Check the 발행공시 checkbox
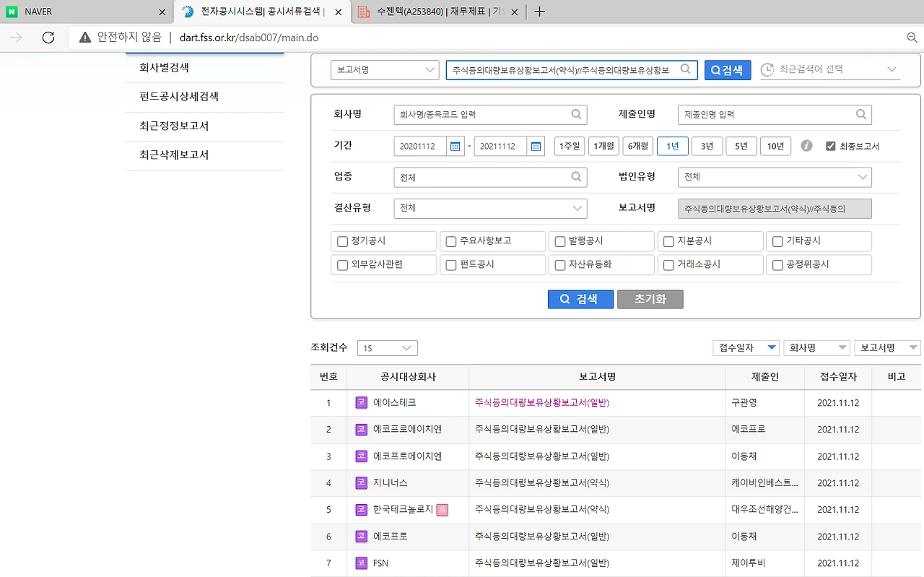Viewport: 924px width, 577px height. click(x=560, y=241)
